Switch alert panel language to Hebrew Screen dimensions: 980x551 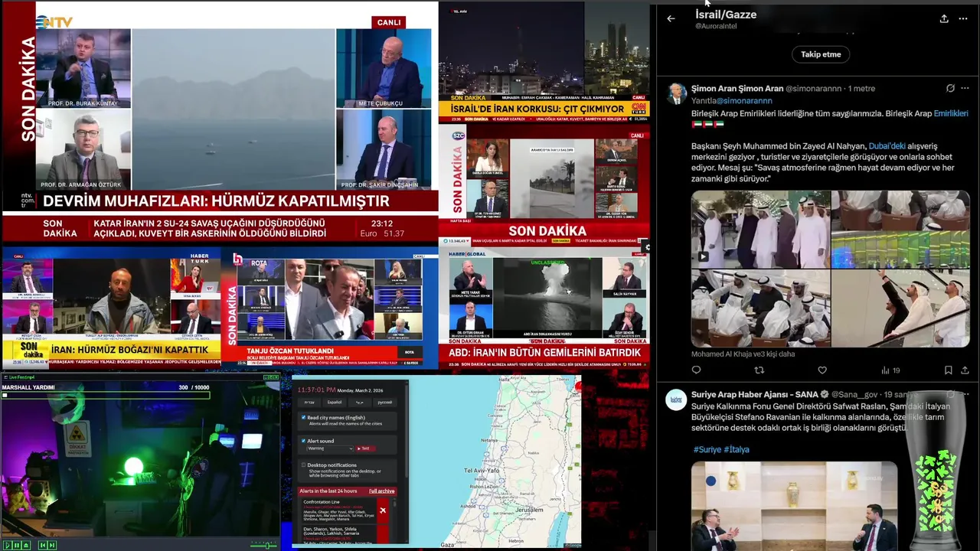[309, 402]
